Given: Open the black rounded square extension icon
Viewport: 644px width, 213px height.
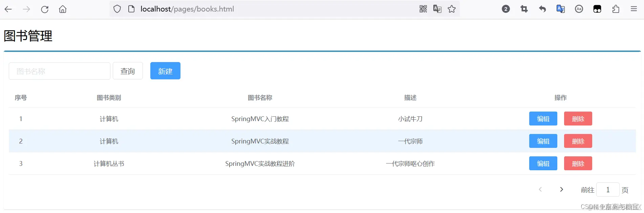Looking at the screenshot, I should [x=597, y=9].
